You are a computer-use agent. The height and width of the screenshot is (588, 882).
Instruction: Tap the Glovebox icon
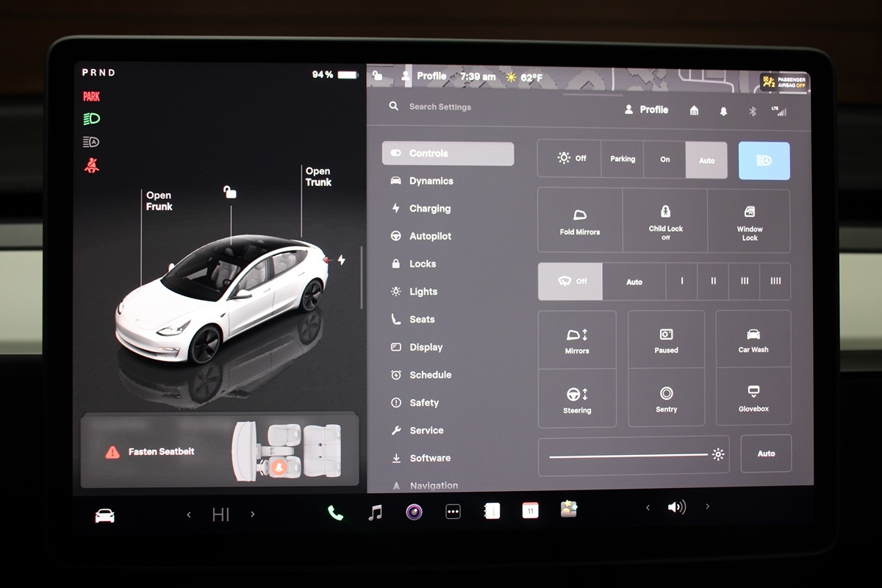click(753, 397)
